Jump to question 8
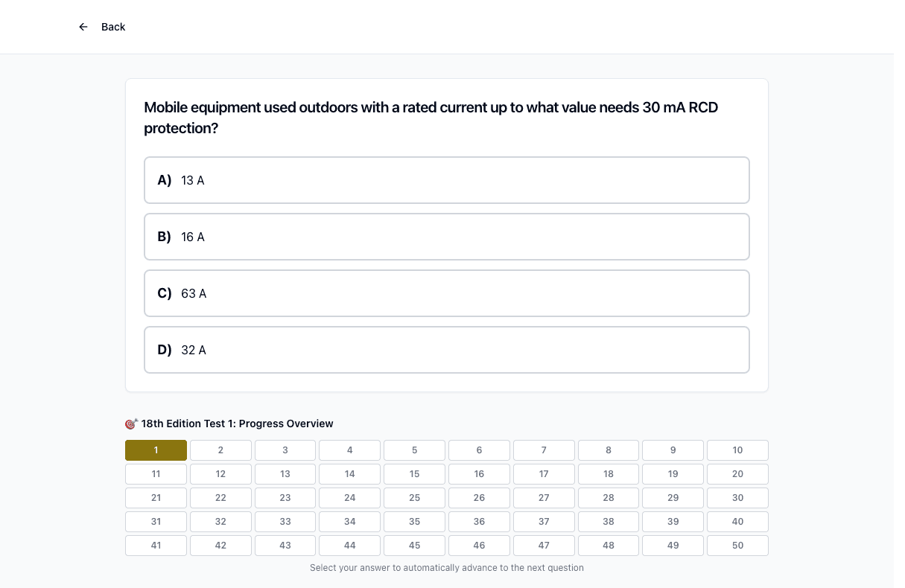Viewport: 905px width, 588px height. (609, 450)
